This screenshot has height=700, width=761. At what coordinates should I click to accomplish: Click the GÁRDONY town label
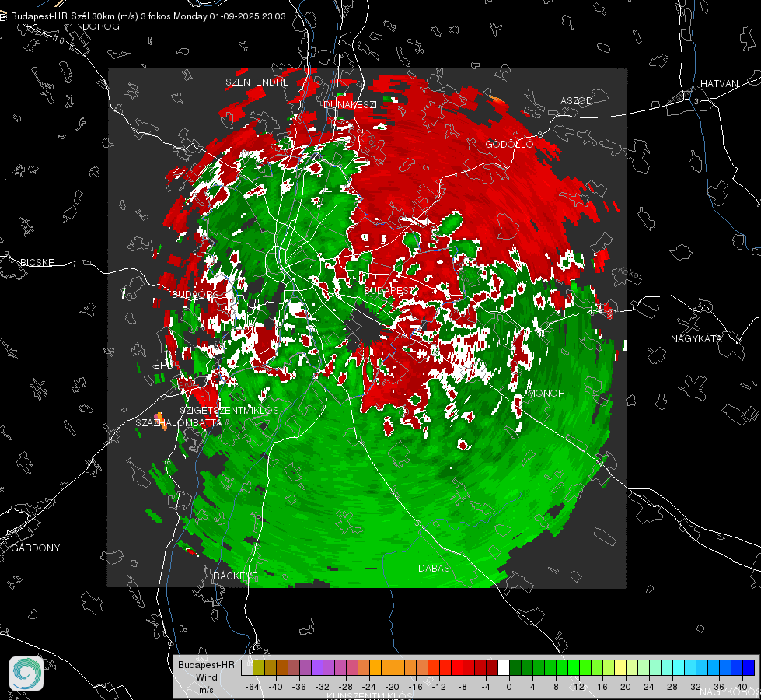[x=36, y=548]
